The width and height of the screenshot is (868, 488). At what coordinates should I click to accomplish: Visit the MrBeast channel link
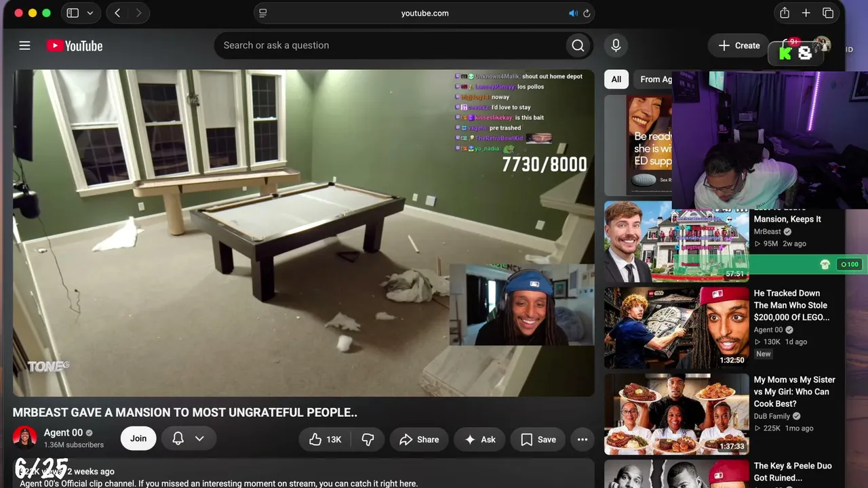pyautogui.click(x=768, y=231)
